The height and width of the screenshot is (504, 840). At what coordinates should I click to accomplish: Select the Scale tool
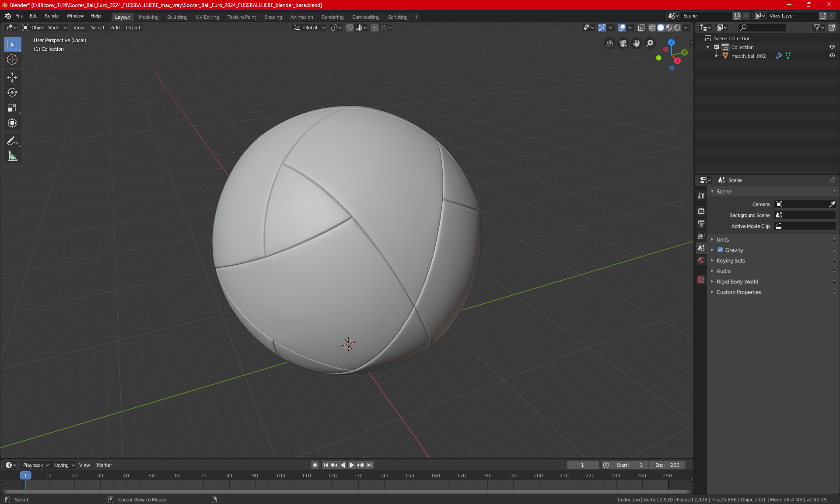12,108
